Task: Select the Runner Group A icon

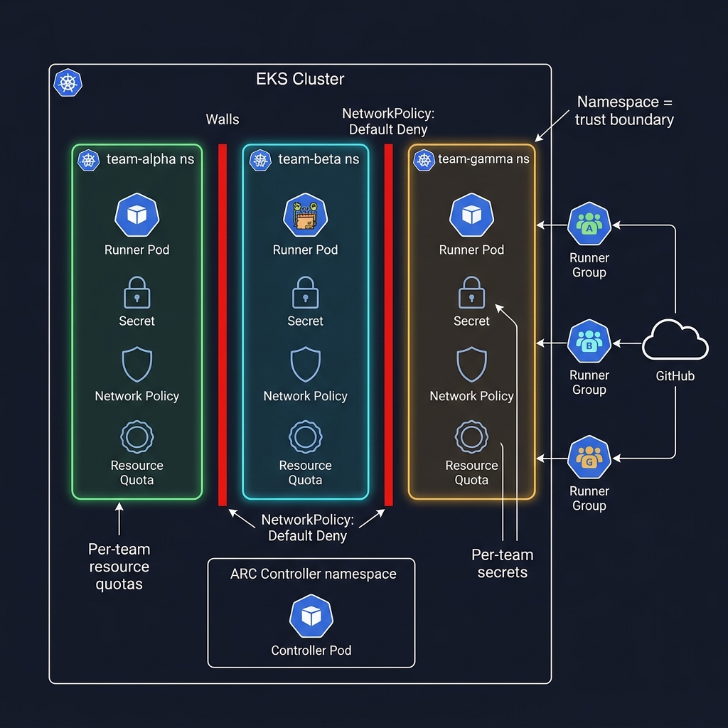Action: click(589, 224)
